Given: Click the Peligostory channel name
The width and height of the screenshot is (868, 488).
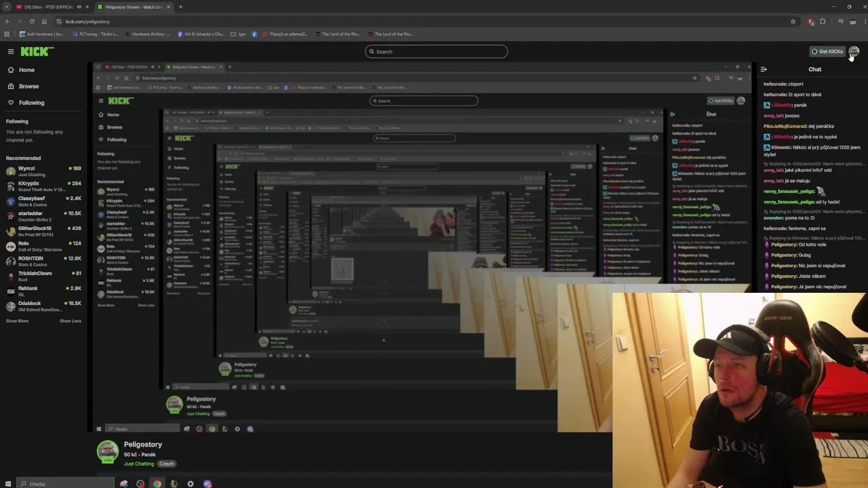Looking at the screenshot, I should [x=143, y=445].
